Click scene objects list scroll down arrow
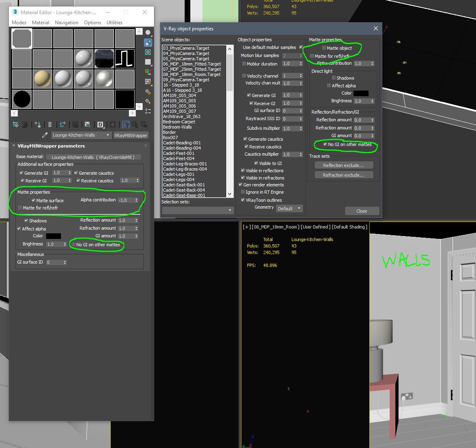 pyautogui.click(x=230, y=194)
